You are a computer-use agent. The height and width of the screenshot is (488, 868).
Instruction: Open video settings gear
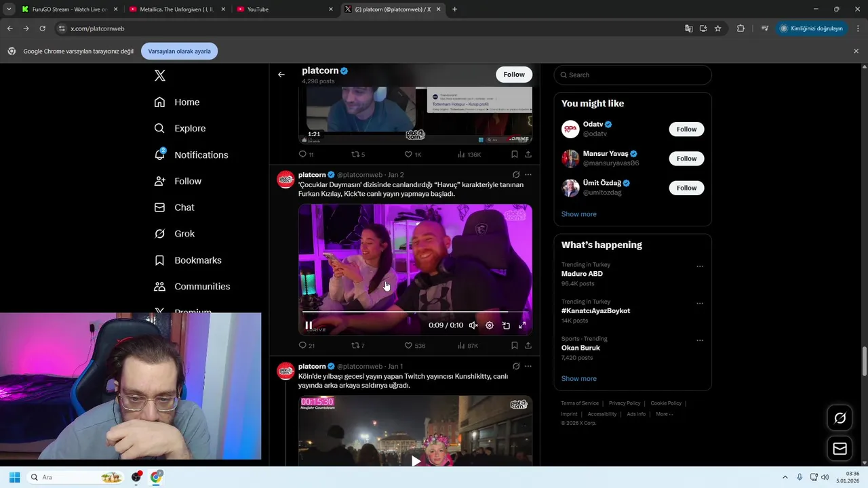490,325
